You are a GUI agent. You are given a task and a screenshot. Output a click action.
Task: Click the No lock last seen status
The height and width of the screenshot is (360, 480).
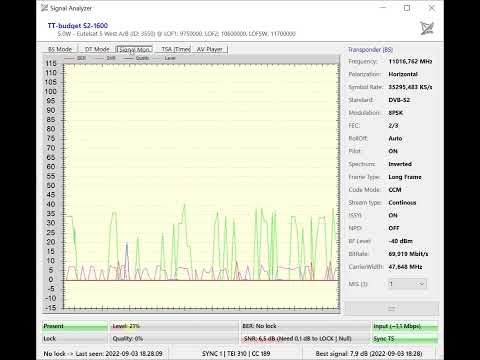pos(103,353)
